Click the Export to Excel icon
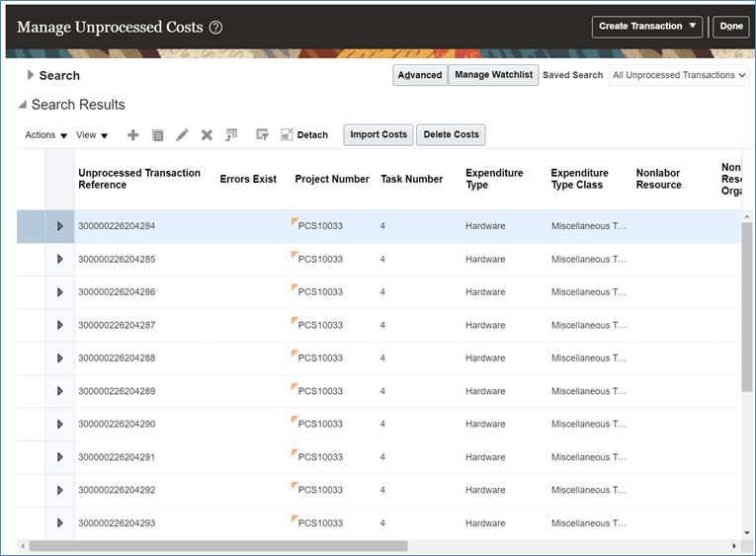The height and width of the screenshot is (556, 756). click(231, 135)
